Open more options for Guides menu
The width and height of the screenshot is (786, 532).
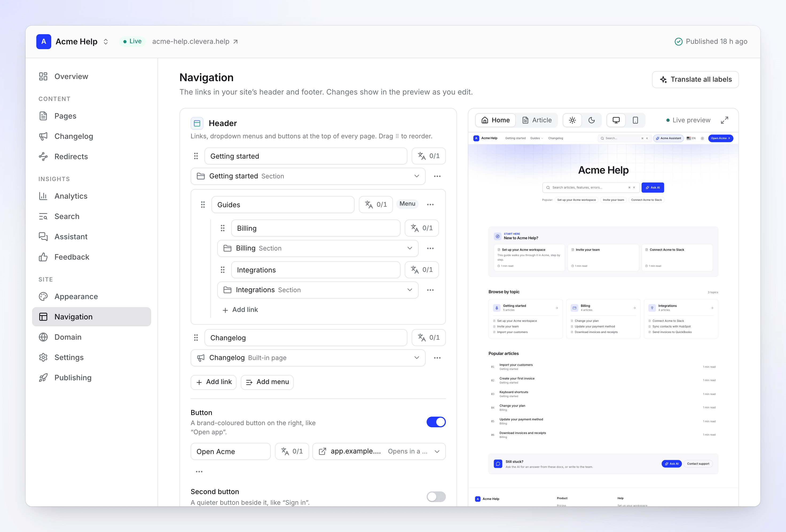pos(430,204)
